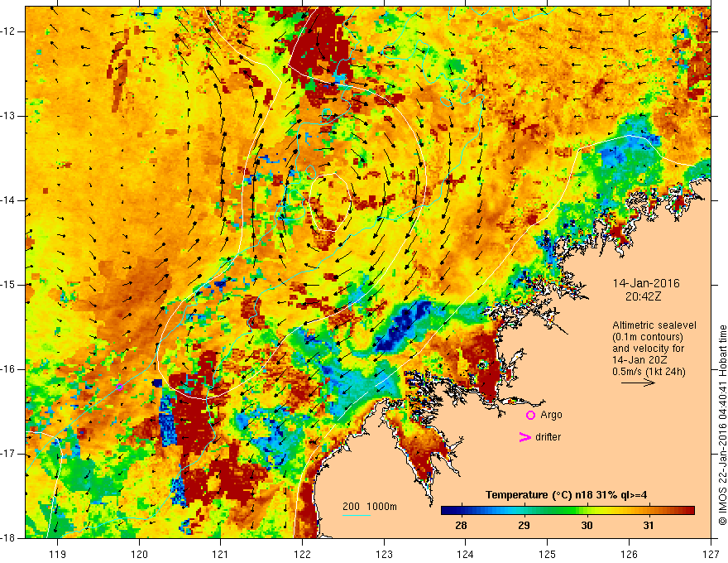Click the 'and velocity for' caption line
The height and width of the screenshot is (563, 728).
click(642, 349)
